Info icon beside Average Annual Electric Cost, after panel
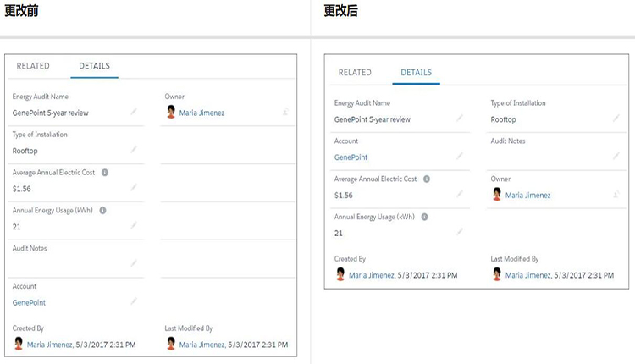Screen dimensions: 635x364 [x=427, y=179]
